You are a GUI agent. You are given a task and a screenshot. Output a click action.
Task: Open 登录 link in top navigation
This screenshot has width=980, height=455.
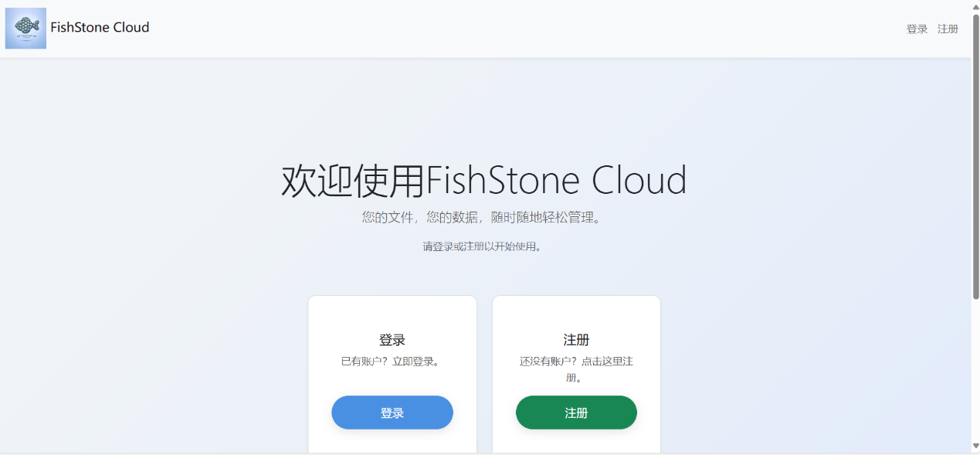[x=917, y=29]
